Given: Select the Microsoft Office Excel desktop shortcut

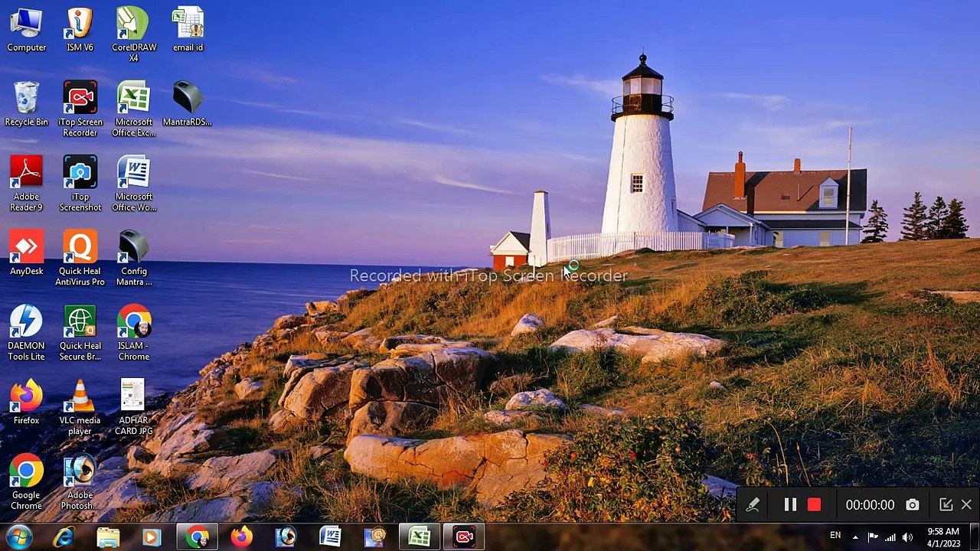Looking at the screenshot, I should tap(133, 109).
